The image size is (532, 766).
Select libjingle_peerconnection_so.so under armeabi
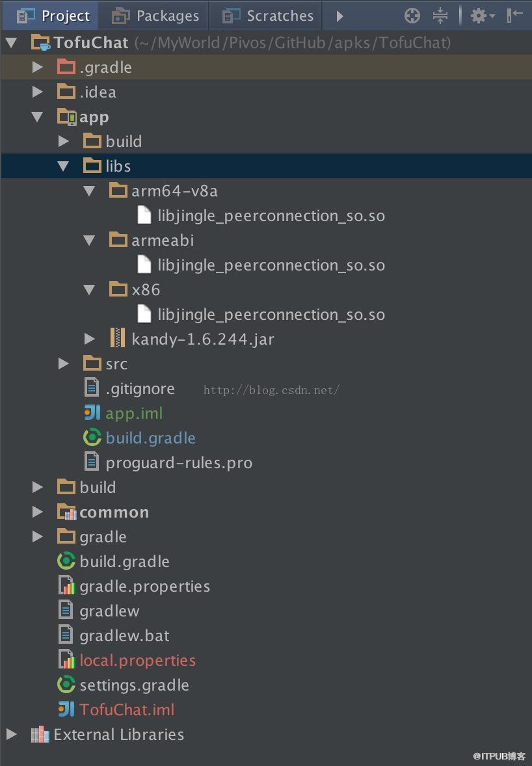(x=271, y=265)
